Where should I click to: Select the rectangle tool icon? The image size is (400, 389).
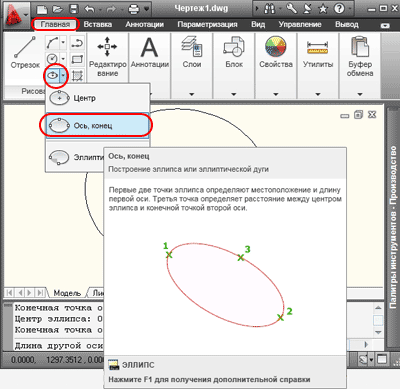point(77,59)
